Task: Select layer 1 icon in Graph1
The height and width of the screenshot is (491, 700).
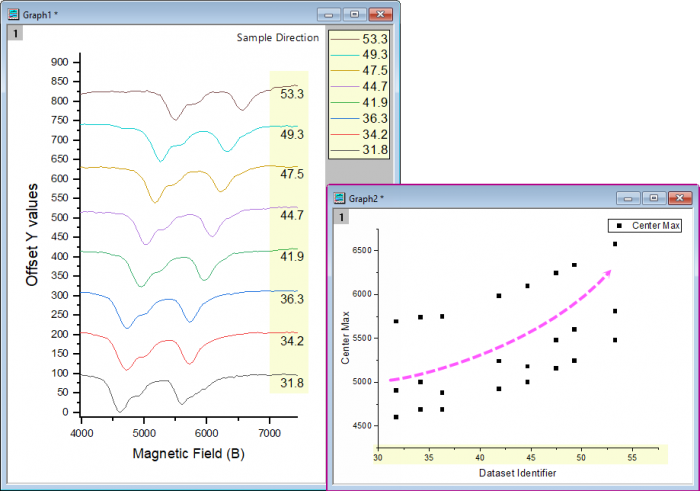Action: click(15, 33)
